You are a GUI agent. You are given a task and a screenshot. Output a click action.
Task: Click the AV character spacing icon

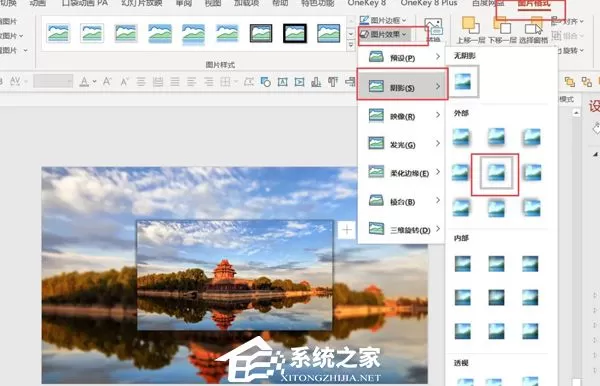(15, 81)
